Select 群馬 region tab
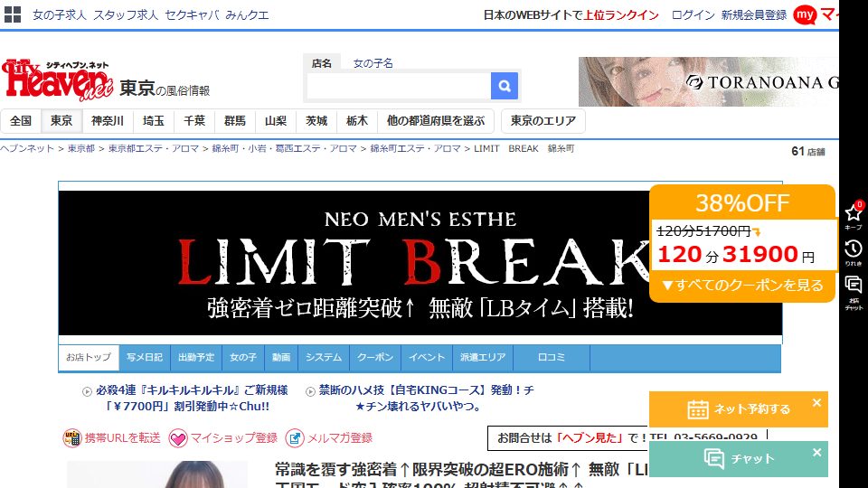 235,120
